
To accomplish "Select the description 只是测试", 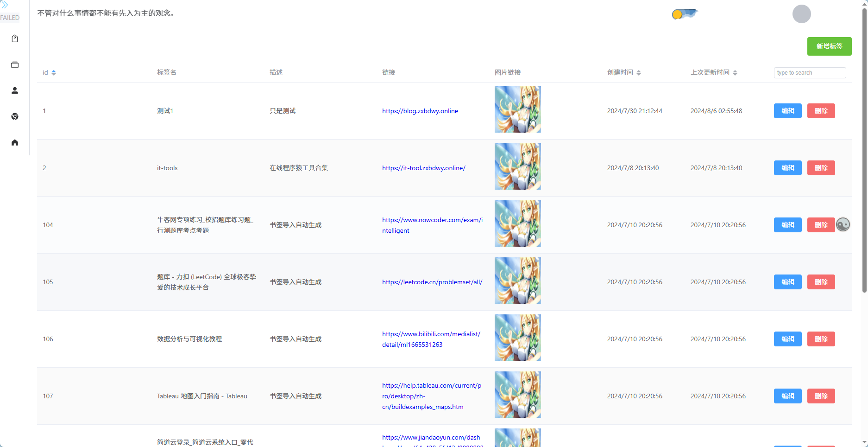I will coord(283,111).
